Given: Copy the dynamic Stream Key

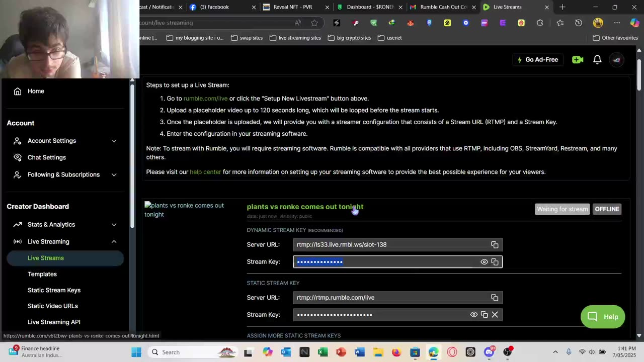Looking at the screenshot, I should click(495, 262).
